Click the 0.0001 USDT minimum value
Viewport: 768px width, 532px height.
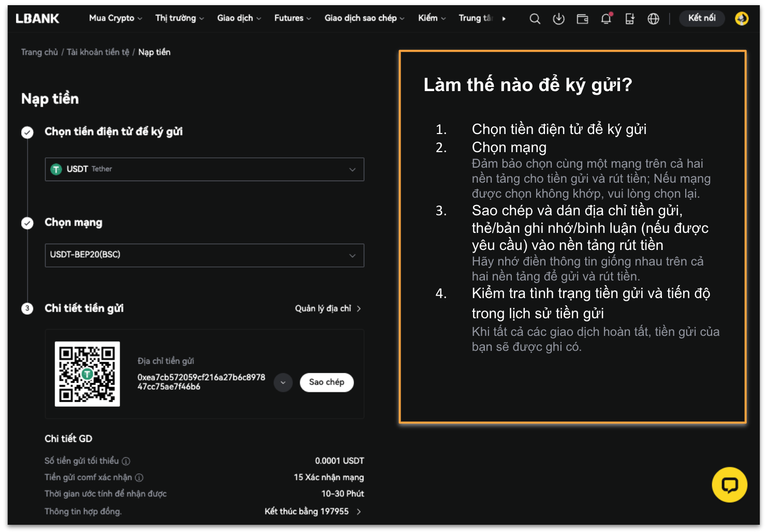(339, 461)
